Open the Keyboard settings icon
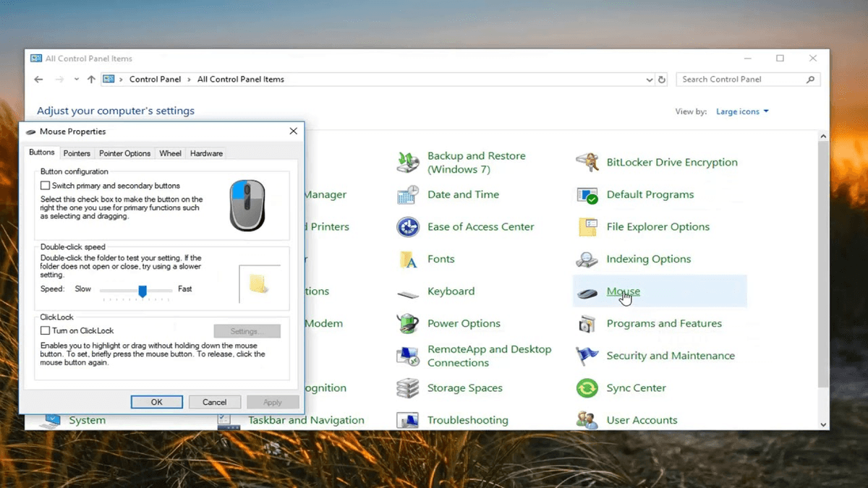This screenshot has height=488, width=868. [451, 291]
